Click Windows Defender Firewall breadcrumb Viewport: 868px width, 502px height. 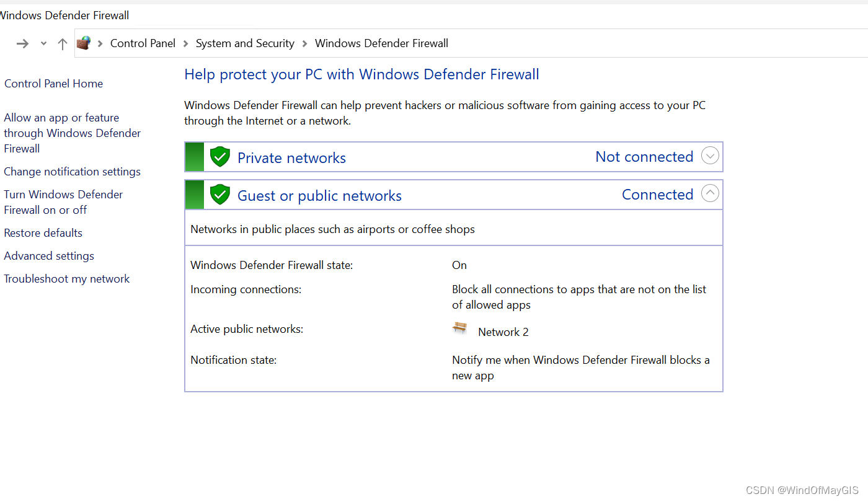[381, 43]
